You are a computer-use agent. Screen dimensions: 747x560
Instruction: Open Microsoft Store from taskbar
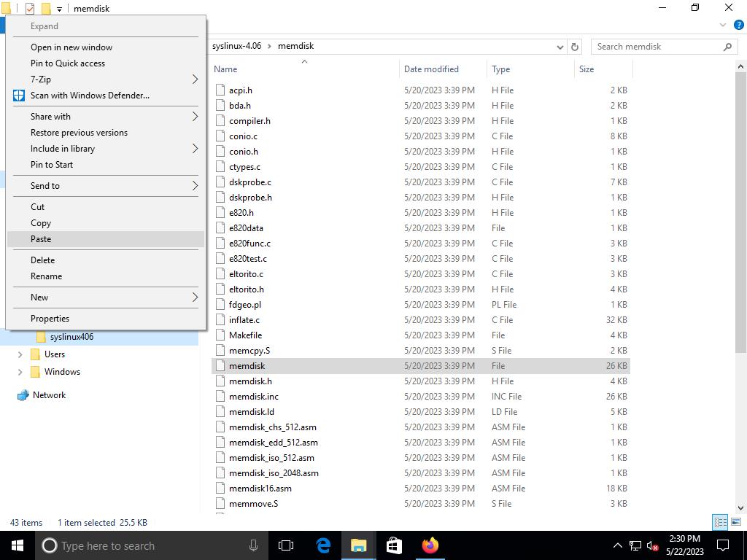[394, 545]
